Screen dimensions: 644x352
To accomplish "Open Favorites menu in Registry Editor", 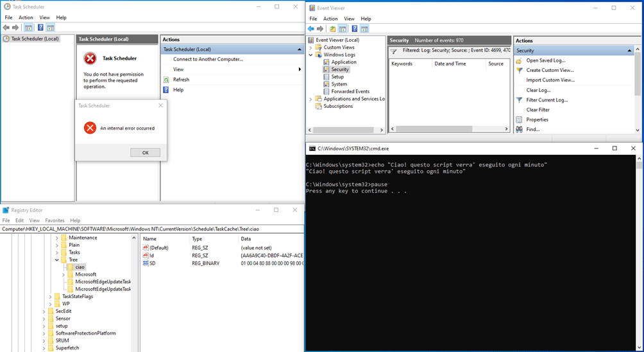I will click(x=55, y=220).
